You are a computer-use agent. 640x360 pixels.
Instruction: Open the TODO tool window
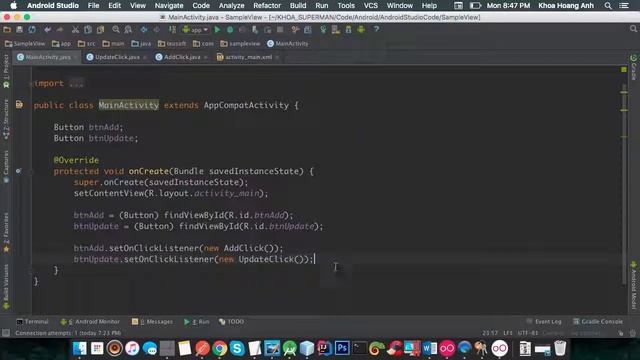click(x=231, y=322)
